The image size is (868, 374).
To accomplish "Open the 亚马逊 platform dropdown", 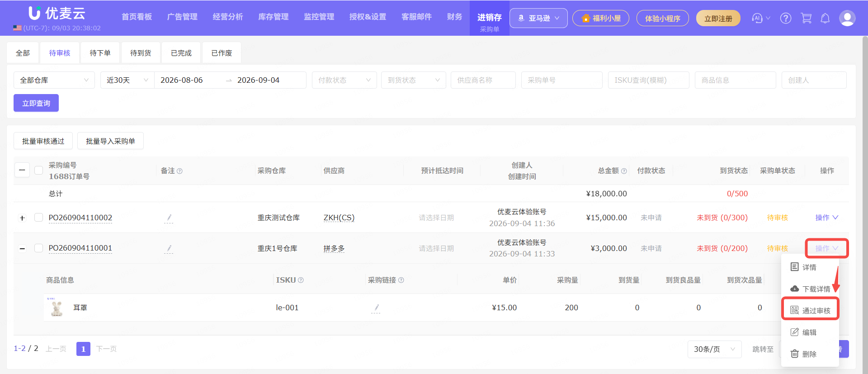I will pyautogui.click(x=538, y=18).
